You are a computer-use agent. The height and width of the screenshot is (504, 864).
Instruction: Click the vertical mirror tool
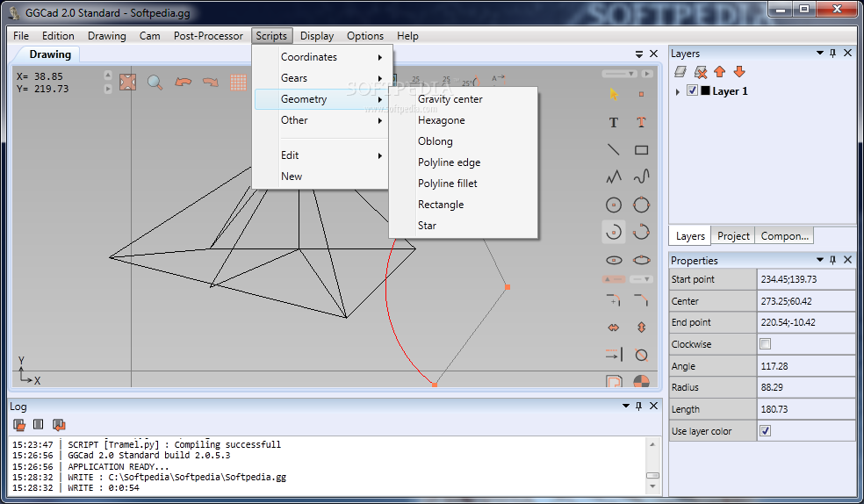coord(641,328)
